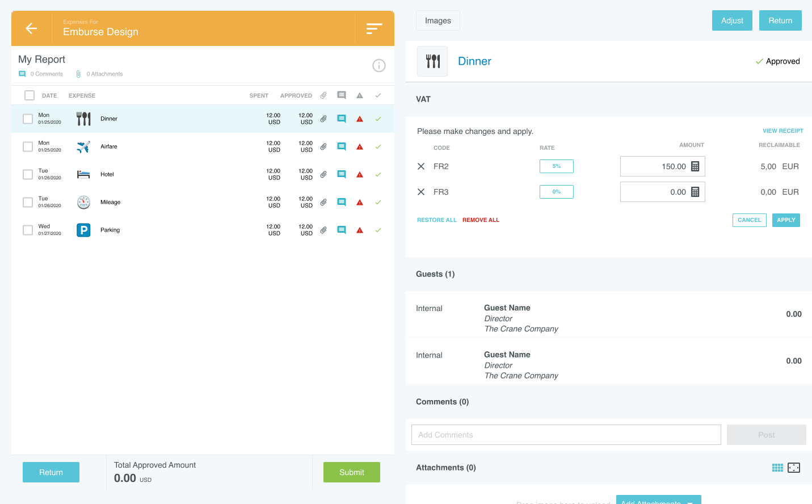Click the View Receipt link
Viewport: 812px width, 504px height.
click(782, 131)
